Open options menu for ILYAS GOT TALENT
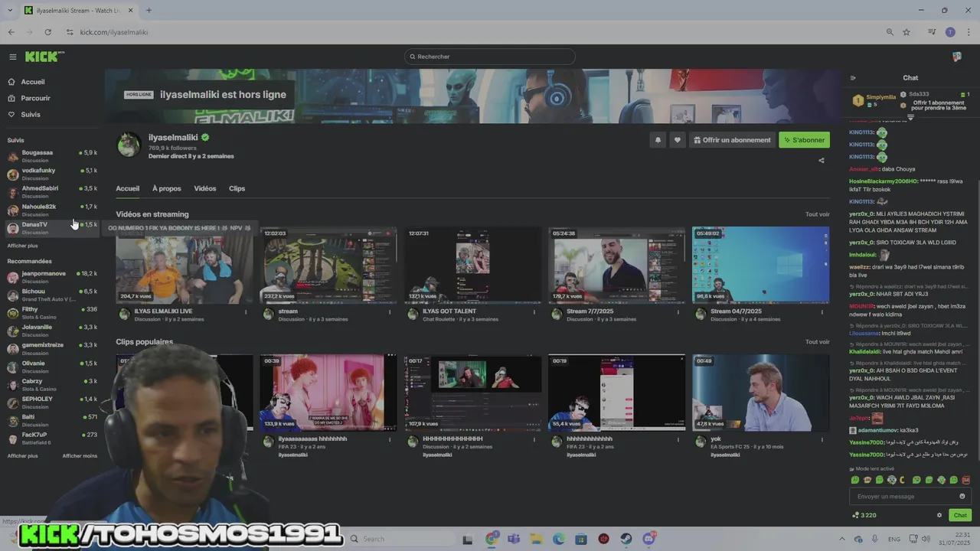The height and width of the screenshot is (551, 980). tap(534, 311)
